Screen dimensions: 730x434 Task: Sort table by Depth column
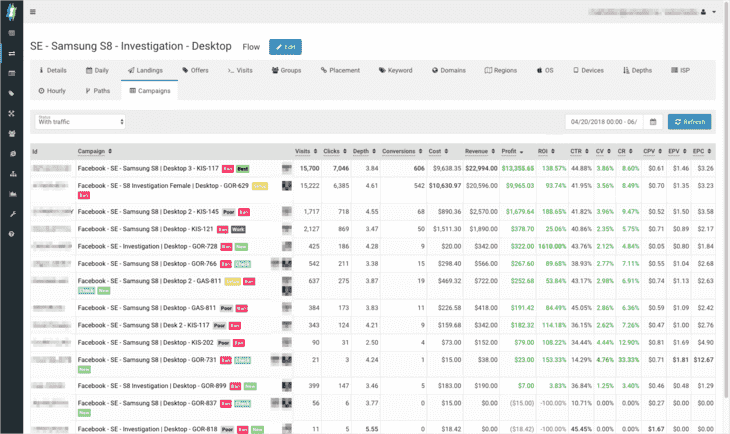coord(364,151)
